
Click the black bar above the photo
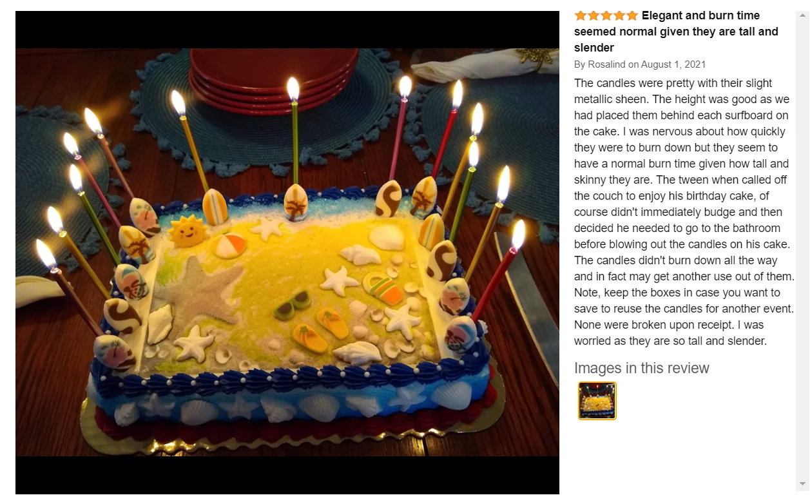287,30
